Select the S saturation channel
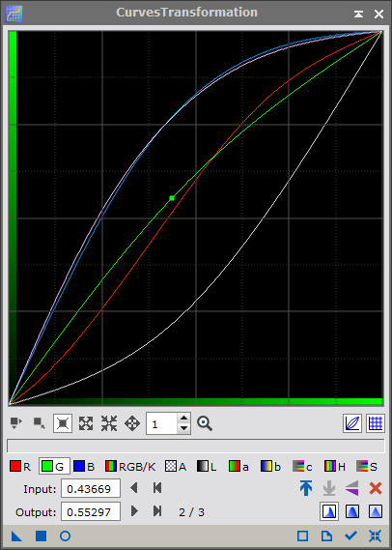The width and height of the screenshot is (392, 550). click(367, 466)
